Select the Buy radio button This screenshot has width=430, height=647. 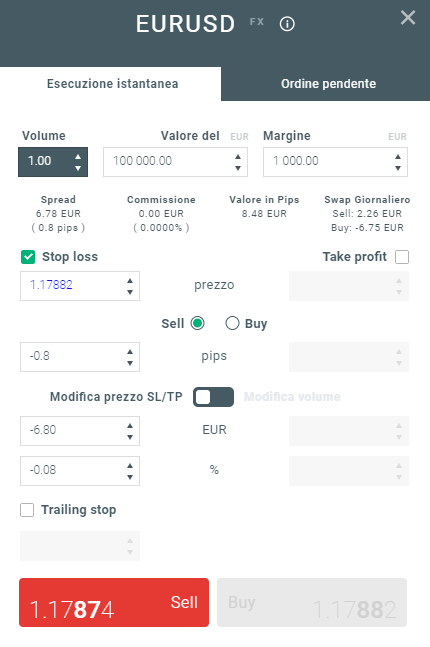(232, 323)
